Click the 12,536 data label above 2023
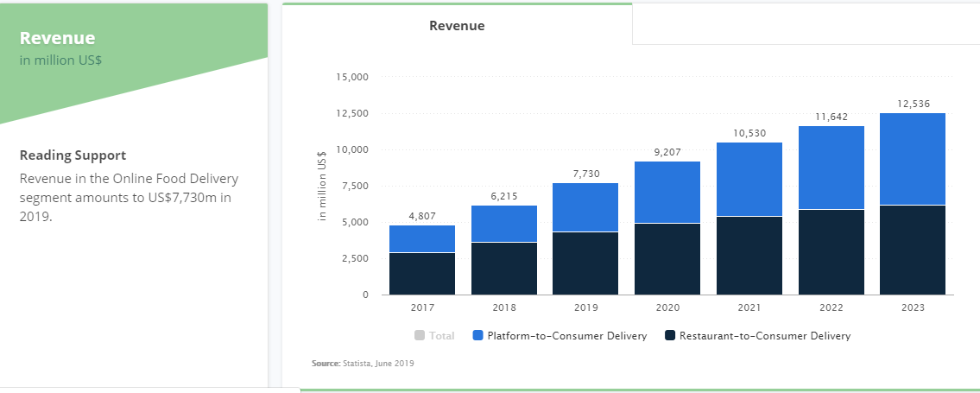This screenshot has height=393, width=980. [913, 104]
